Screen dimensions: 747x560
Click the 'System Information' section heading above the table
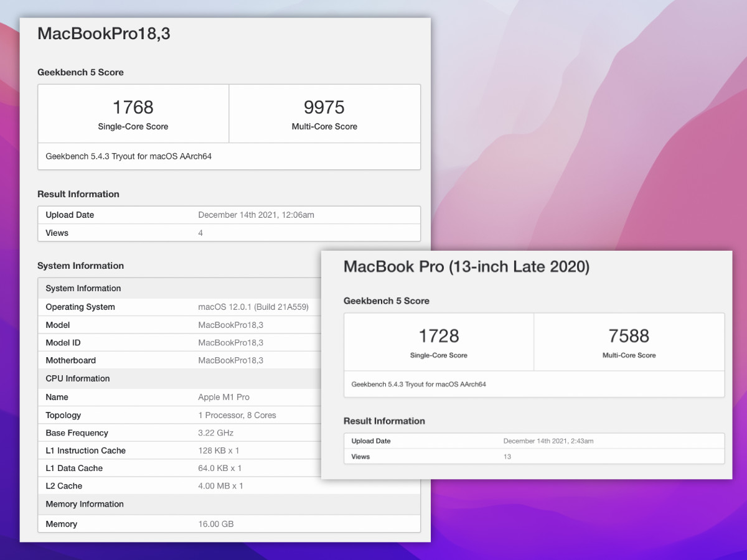pos(80,266)
